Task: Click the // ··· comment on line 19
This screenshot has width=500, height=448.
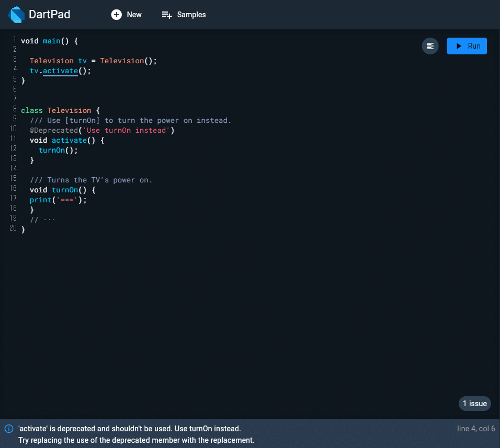Action: point(42,220)
